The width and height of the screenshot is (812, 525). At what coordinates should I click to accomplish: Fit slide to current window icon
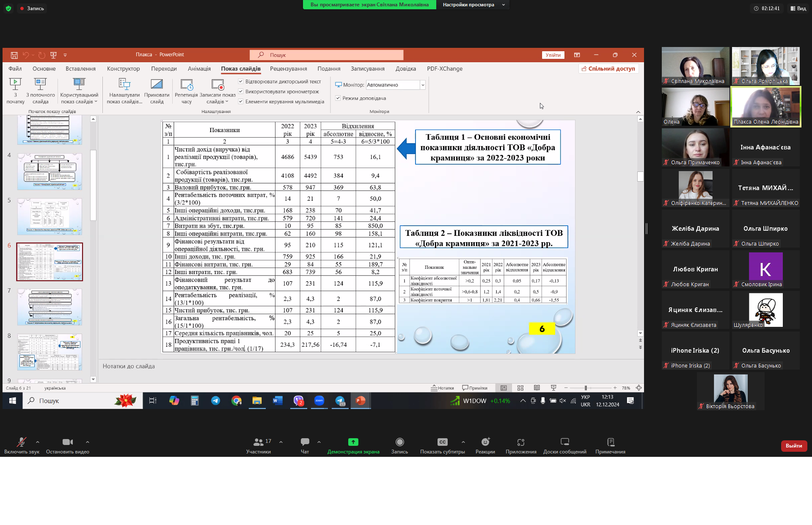point(639,388)
